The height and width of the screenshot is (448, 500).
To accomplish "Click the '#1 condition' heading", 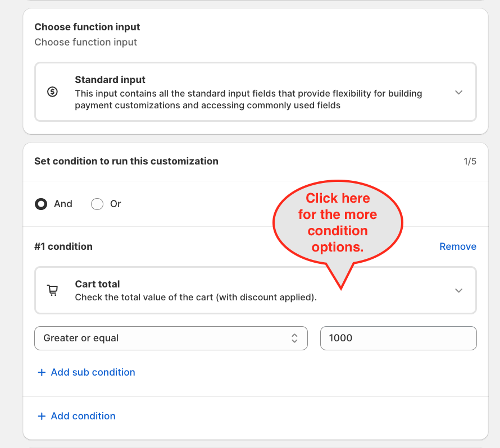I will [x=63, y=246].
